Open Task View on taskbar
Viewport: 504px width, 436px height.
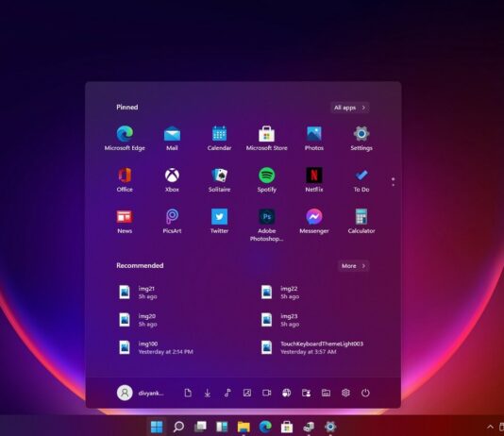point(200,427)
